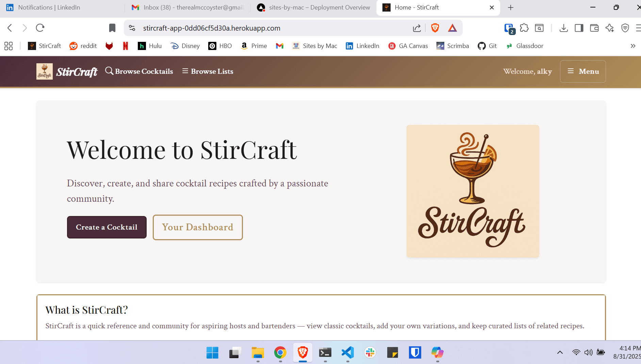
Task: Click the extensions puzzle icon
Action: (x=525, y=28)
